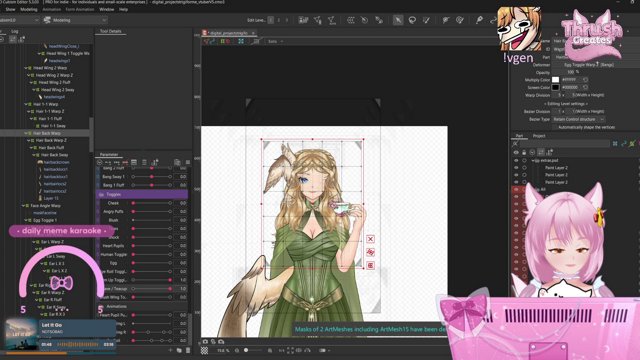Click the Part panel search field
Screen dimensions: 640x360
pos(564,144)
